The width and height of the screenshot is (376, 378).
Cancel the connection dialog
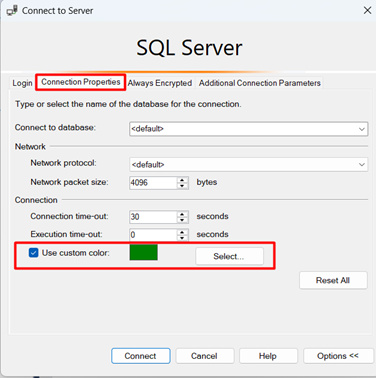(x=204, y=356)
